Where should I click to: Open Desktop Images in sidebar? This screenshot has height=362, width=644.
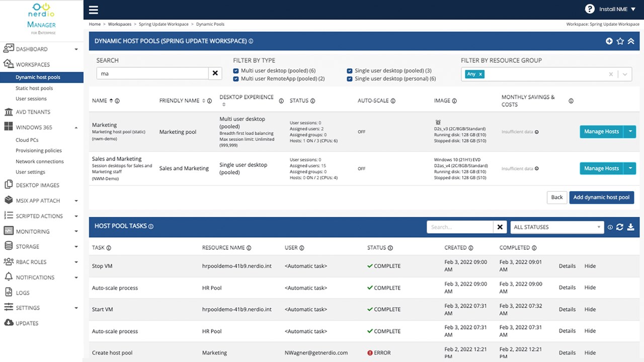coord(37,185)
